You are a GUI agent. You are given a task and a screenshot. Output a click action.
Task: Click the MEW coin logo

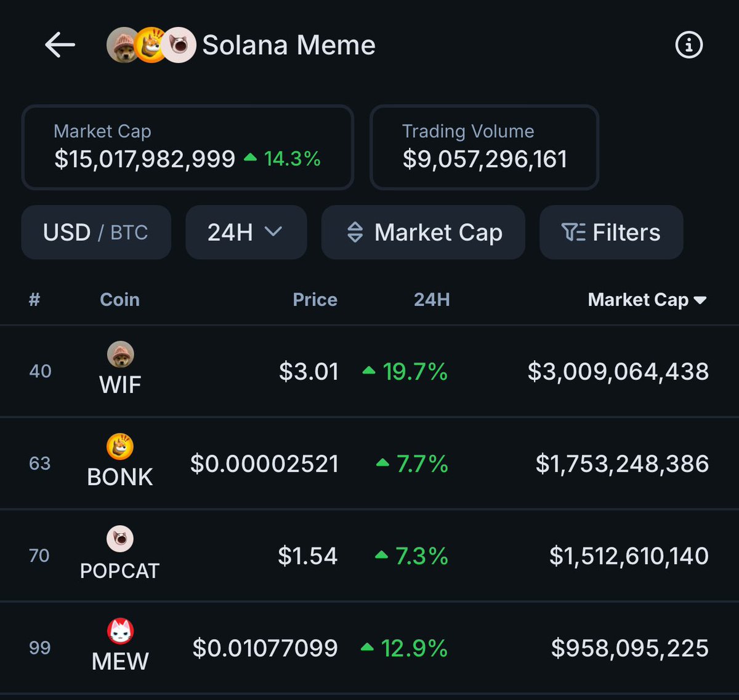point(119,629)
